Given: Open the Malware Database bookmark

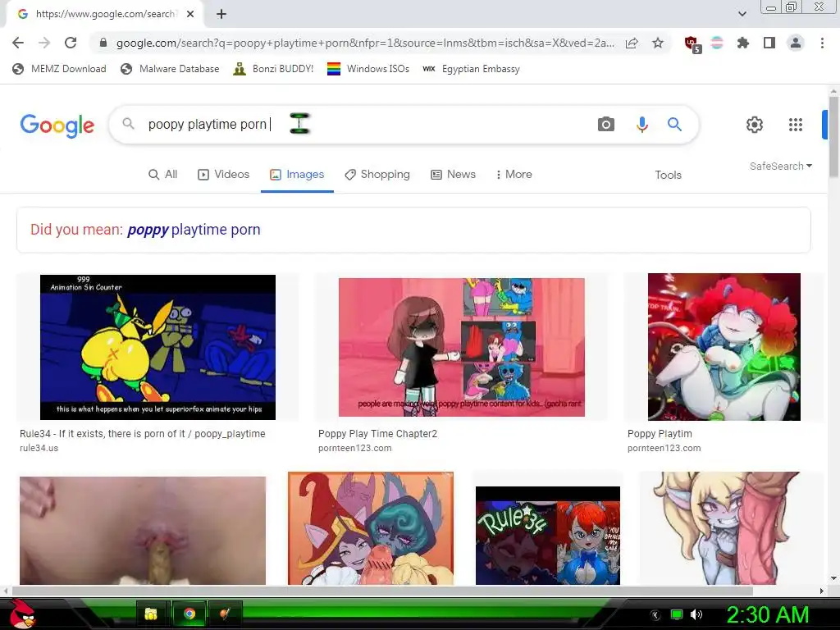Looking at the screenshot, I should click(x=171, y=69).
